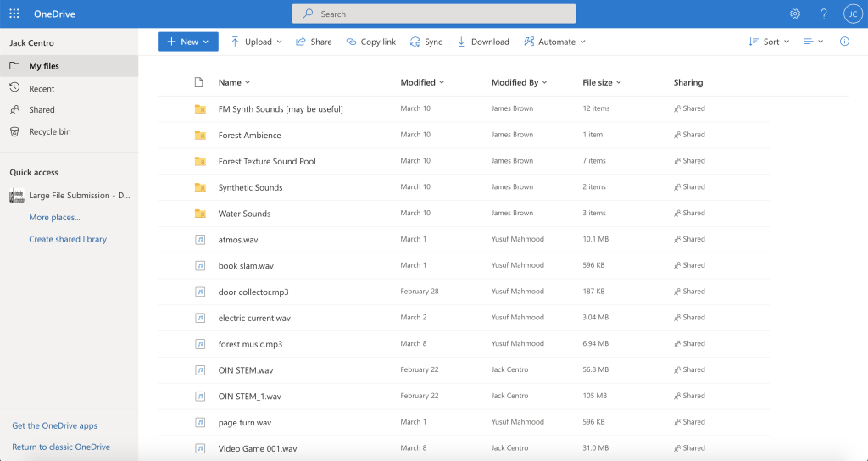Open the Modified column header dropdown
The image size is (868, 461).
tap(422, 82)
